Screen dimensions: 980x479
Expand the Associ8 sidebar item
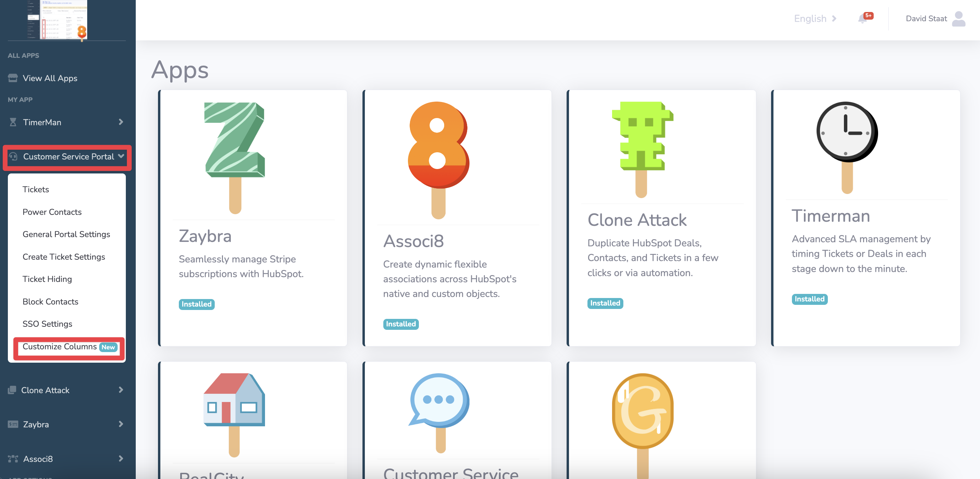(67, 458)
